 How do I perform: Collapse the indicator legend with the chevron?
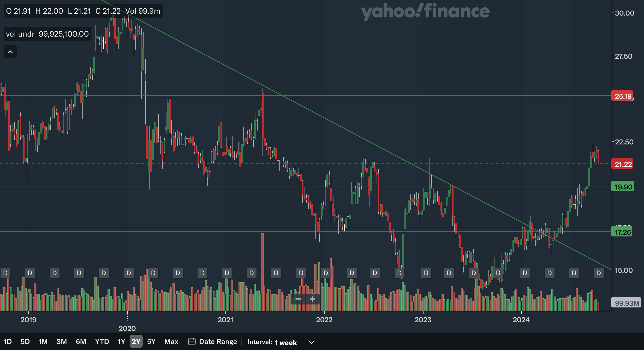[x=10, y=52]
